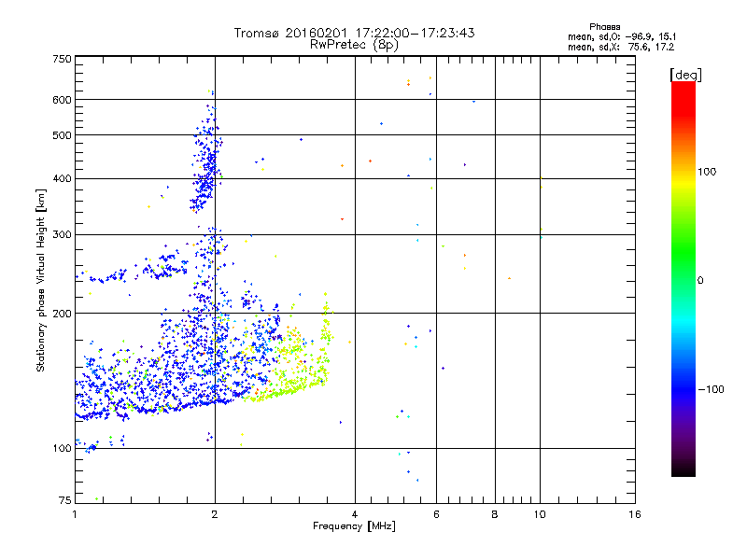This screenshot has width=747, height=560.
Task: Click y-axis tick label '750'
Action: (62, 59)
